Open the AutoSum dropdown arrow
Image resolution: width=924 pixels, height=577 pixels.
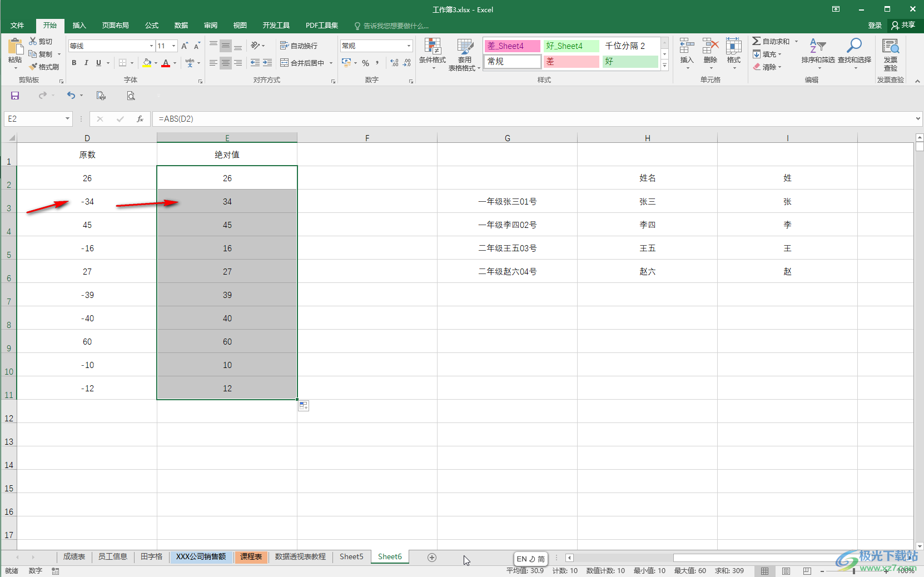tap(796, 41)
